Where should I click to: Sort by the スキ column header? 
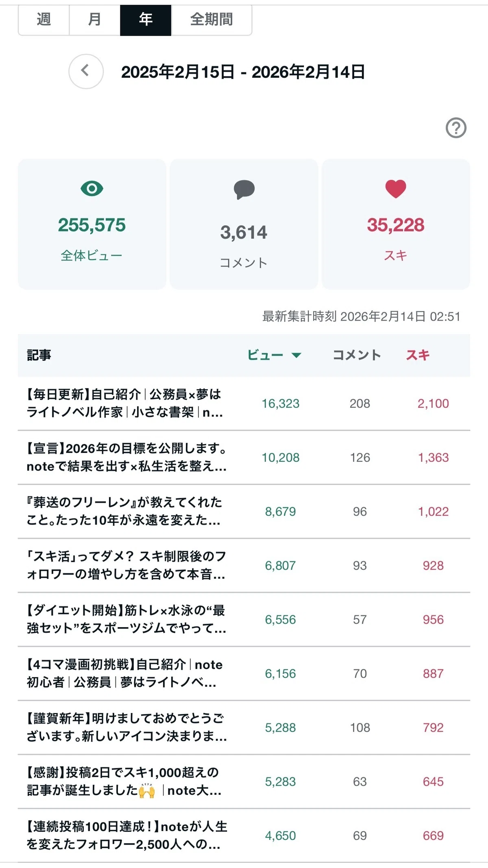418,355
